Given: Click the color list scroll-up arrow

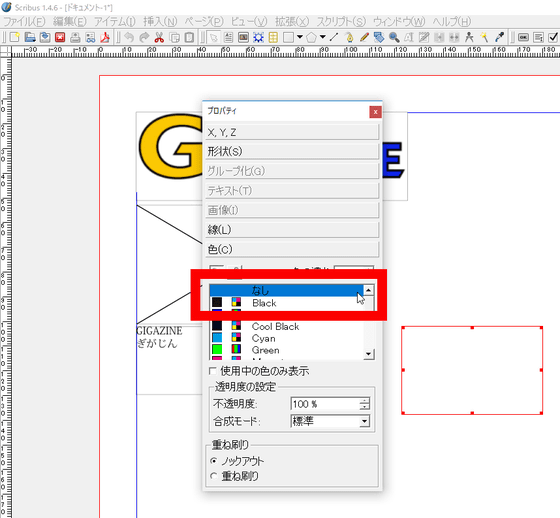Looking at the screenshot, I should pyautogui.click(x=368, y=290).
